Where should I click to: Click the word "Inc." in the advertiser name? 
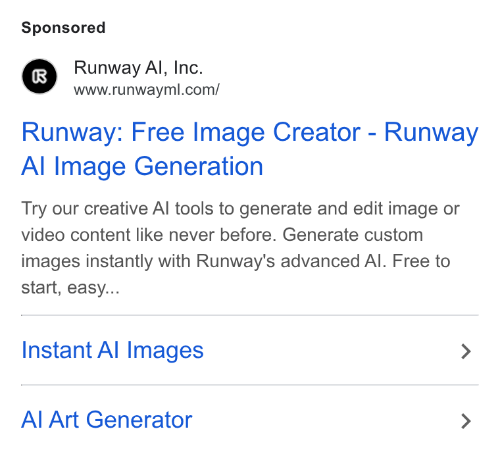coord(188,68)
